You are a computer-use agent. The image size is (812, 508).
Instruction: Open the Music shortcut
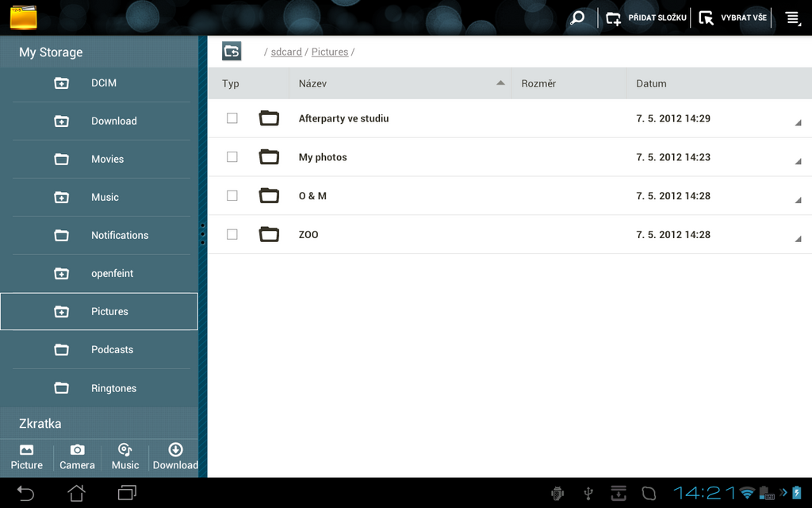pos(124,457)
